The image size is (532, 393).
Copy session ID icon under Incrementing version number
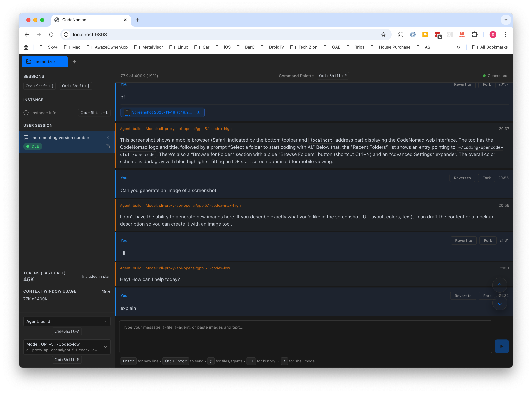coord(108,146)
